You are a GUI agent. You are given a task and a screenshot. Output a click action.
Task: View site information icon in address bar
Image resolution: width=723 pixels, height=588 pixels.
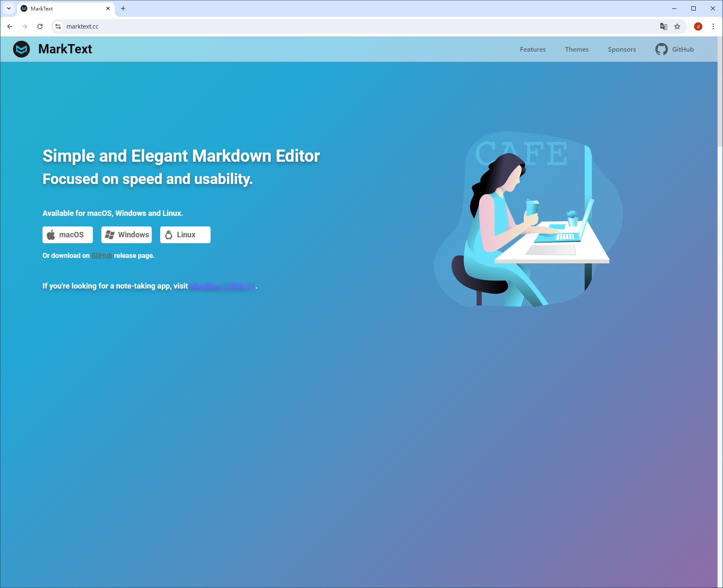click(58, 26)
